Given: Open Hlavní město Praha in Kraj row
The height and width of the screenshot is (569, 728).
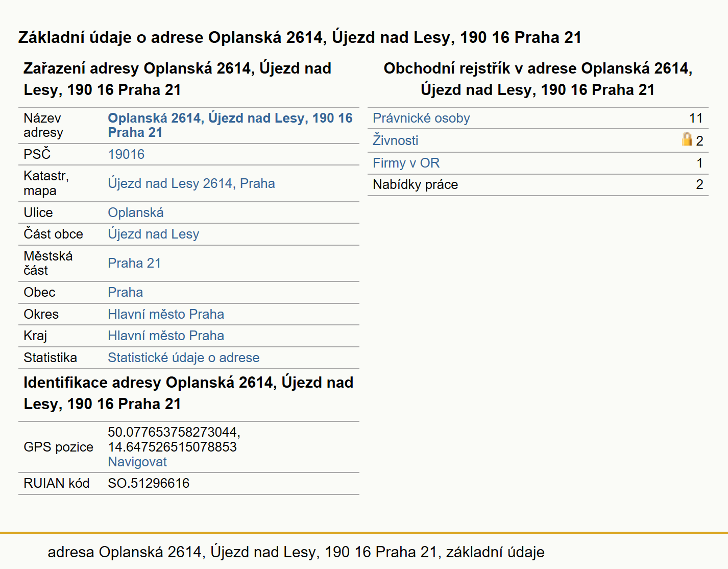Looking at the screenshot, I should [x=166, y=336].
